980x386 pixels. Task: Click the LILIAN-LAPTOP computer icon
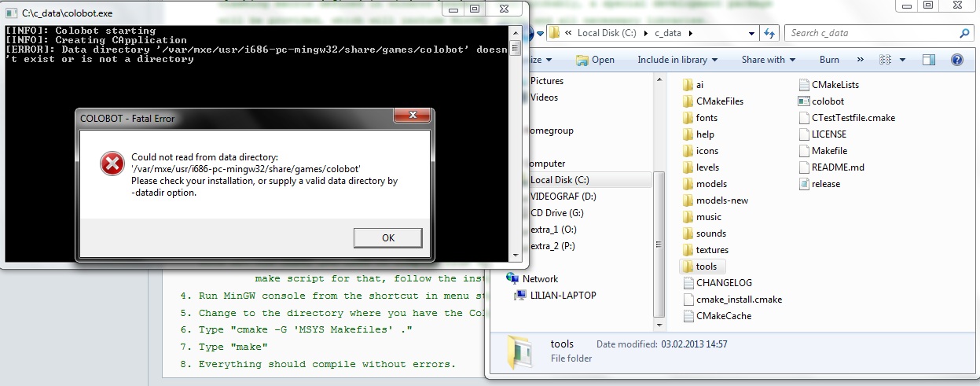pyautogui.click(x=520, y=295)
